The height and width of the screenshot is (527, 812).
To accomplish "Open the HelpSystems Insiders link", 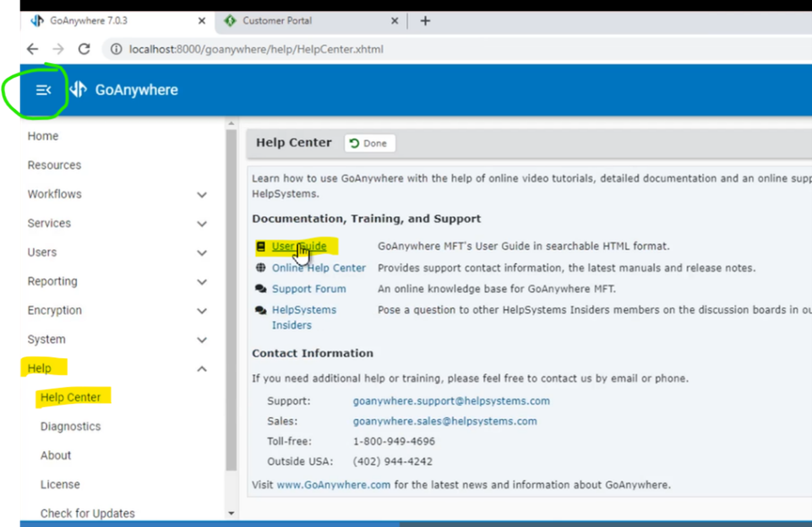I will [304, 318].
